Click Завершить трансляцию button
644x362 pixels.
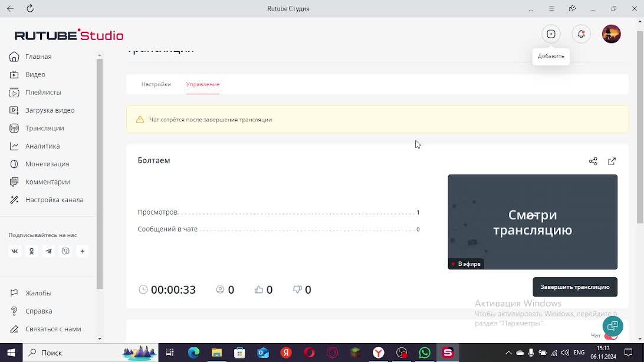coord(575,287)
